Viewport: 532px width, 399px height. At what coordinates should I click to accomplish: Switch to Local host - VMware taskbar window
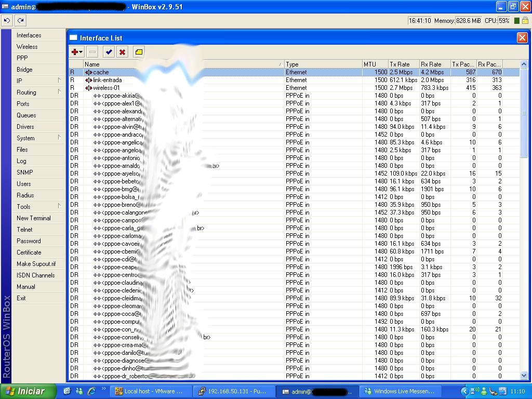[151, 391]
